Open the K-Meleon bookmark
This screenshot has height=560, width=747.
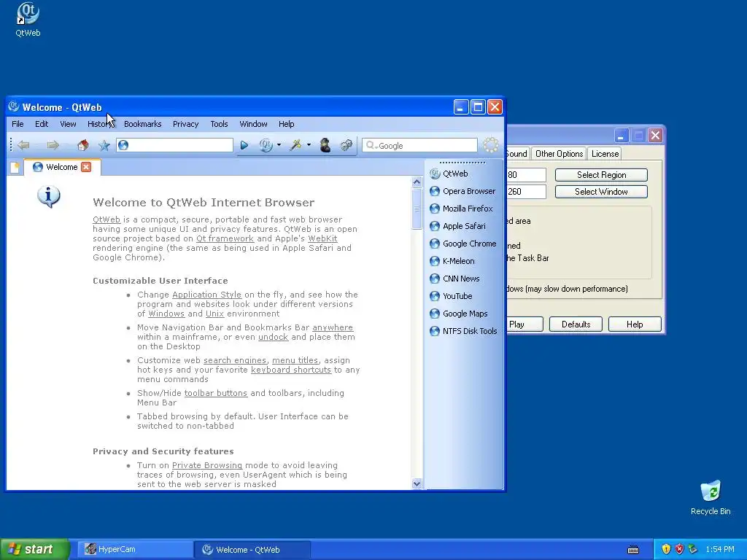(x=452, y=261)
